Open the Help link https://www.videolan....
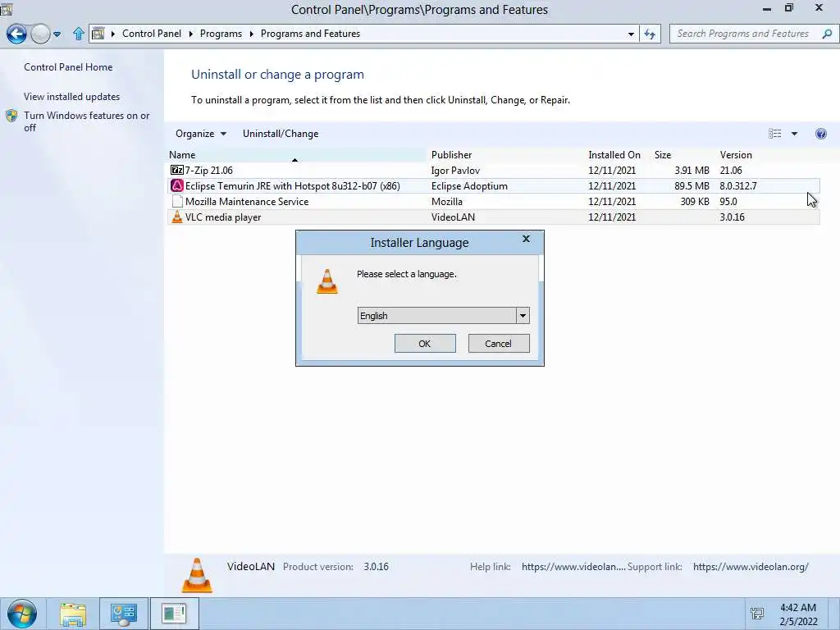 573,567
